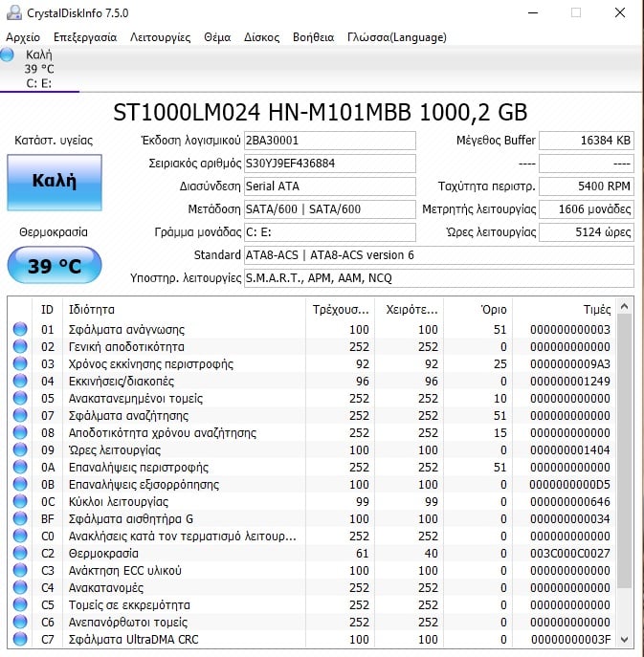Click the Όριο column header

coord(477,310)
